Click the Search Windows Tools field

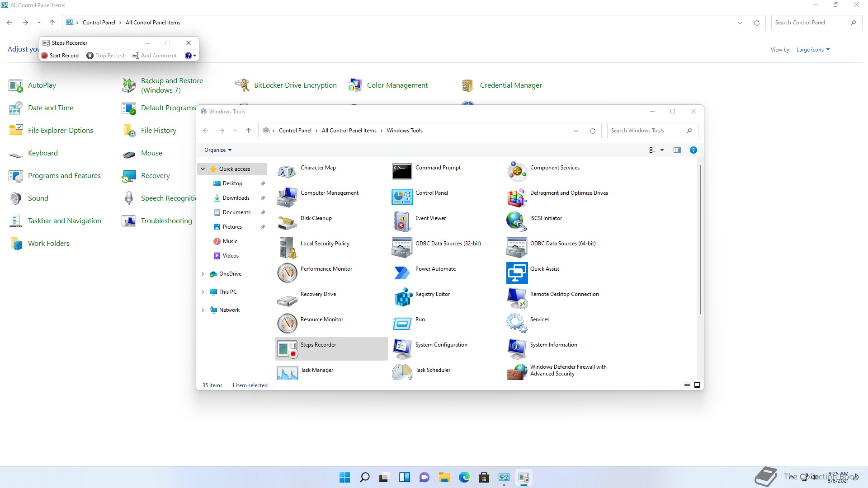[652, 131]
